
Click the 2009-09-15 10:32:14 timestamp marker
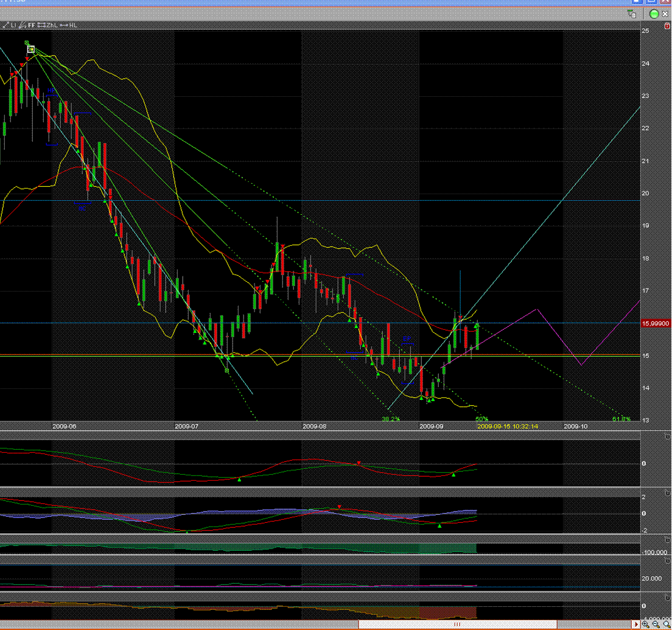point(507,427)
